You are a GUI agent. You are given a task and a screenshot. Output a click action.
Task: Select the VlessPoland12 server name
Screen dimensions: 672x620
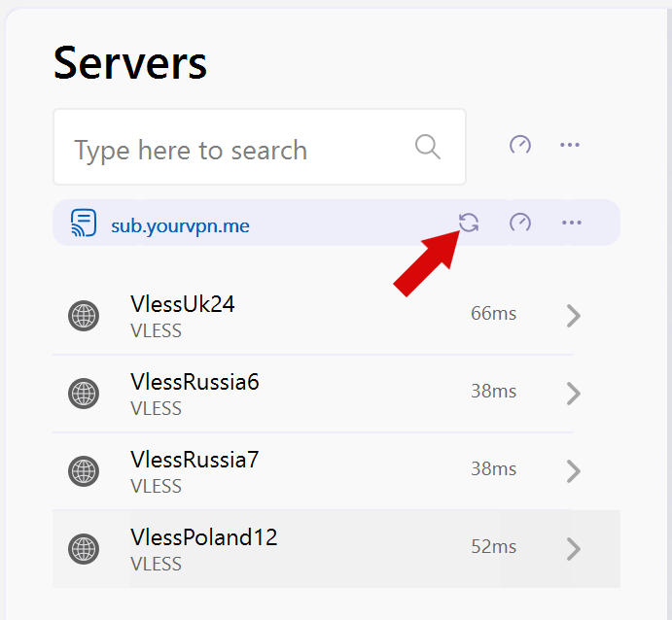pos(203,537)
